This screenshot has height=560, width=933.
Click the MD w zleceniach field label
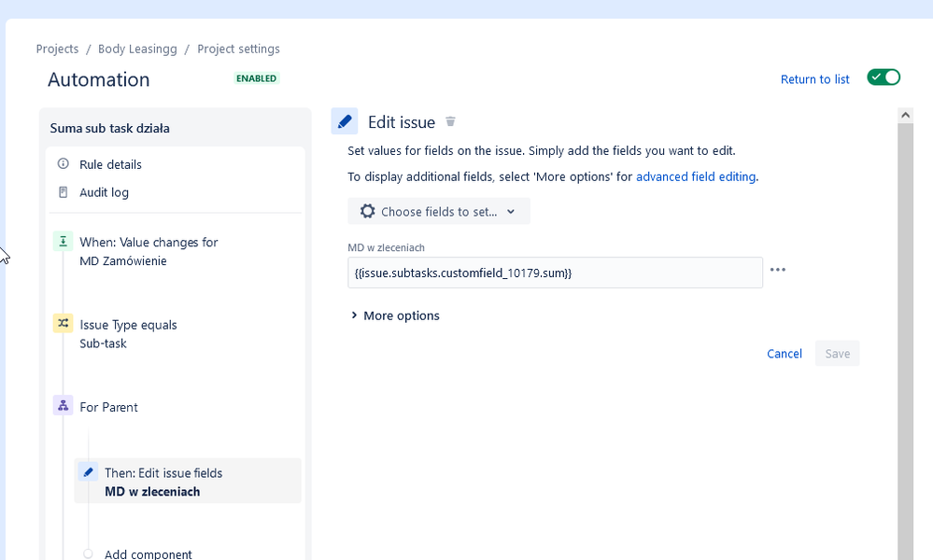pyautogui.click(x=386, y=247)
